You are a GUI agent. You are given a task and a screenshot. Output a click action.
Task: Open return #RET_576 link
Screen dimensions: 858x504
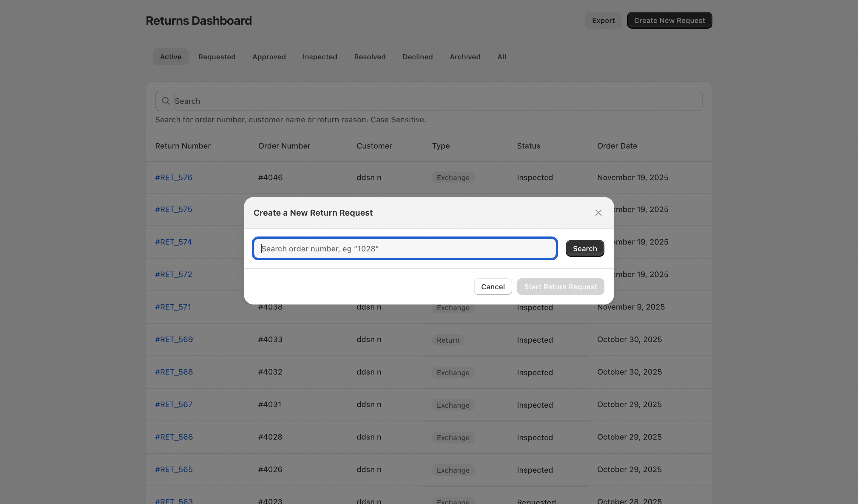(x=174, y=177)
